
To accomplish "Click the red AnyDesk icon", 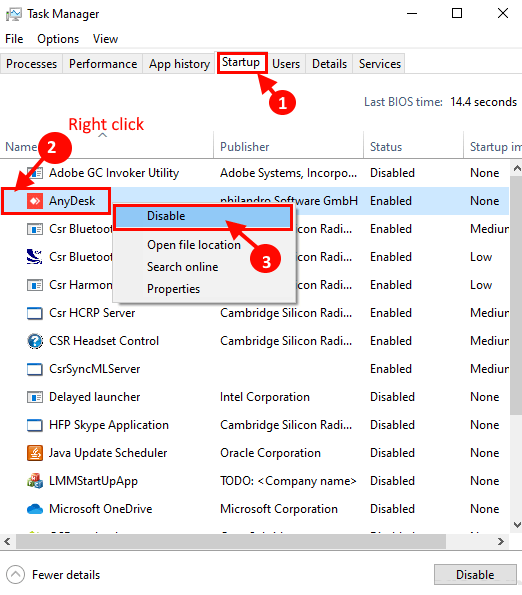I will pos(35,201).
